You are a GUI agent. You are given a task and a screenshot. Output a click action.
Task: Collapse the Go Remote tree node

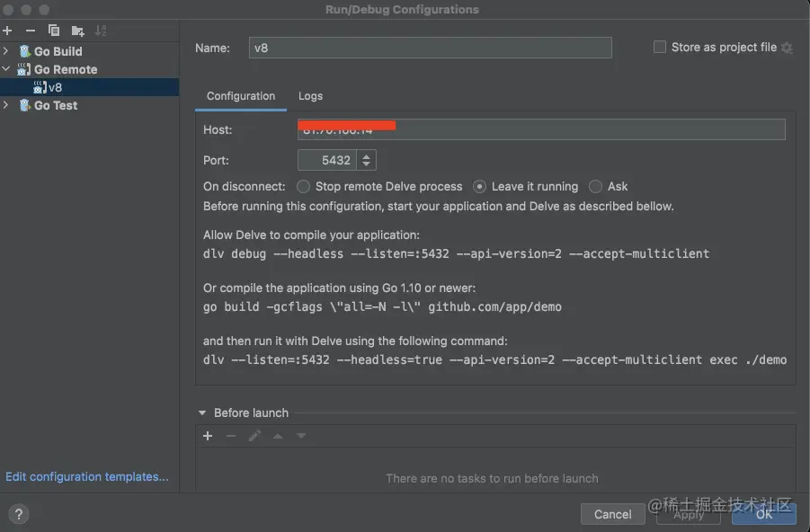[5, 68]
